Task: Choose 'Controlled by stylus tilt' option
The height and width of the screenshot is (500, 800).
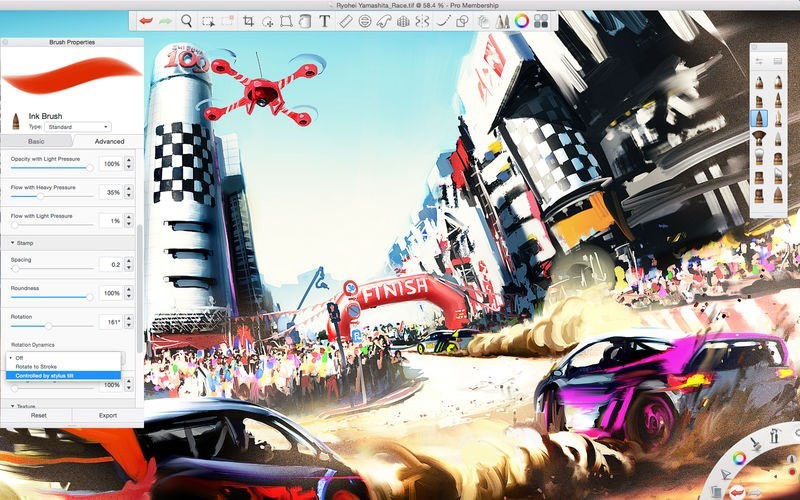Action: pos(63,376)
